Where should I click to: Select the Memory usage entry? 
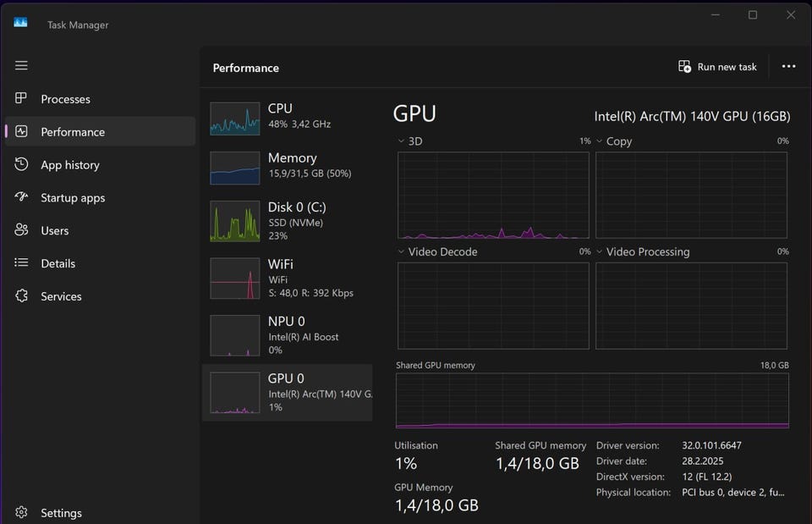(235, 168)
